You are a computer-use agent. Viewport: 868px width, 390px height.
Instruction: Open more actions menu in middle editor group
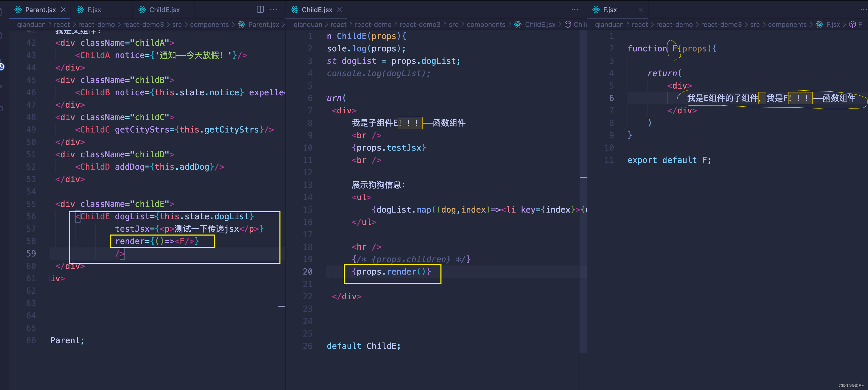pos(575,10)
